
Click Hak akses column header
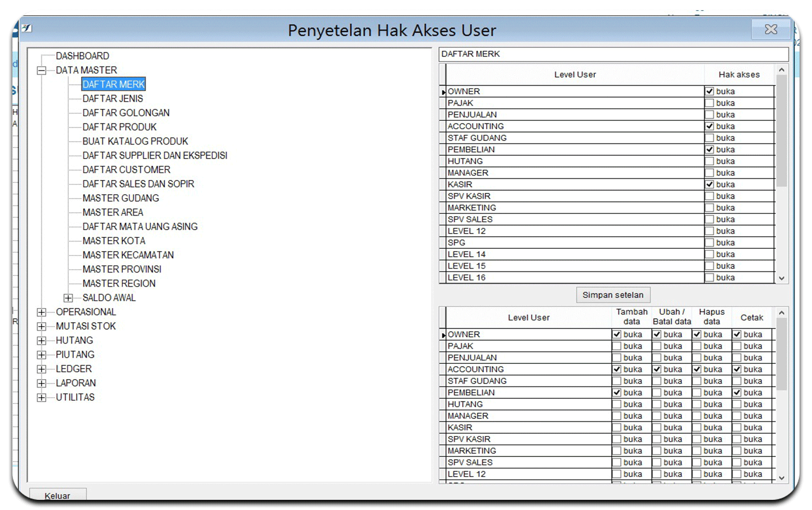(x=739, y=74)
